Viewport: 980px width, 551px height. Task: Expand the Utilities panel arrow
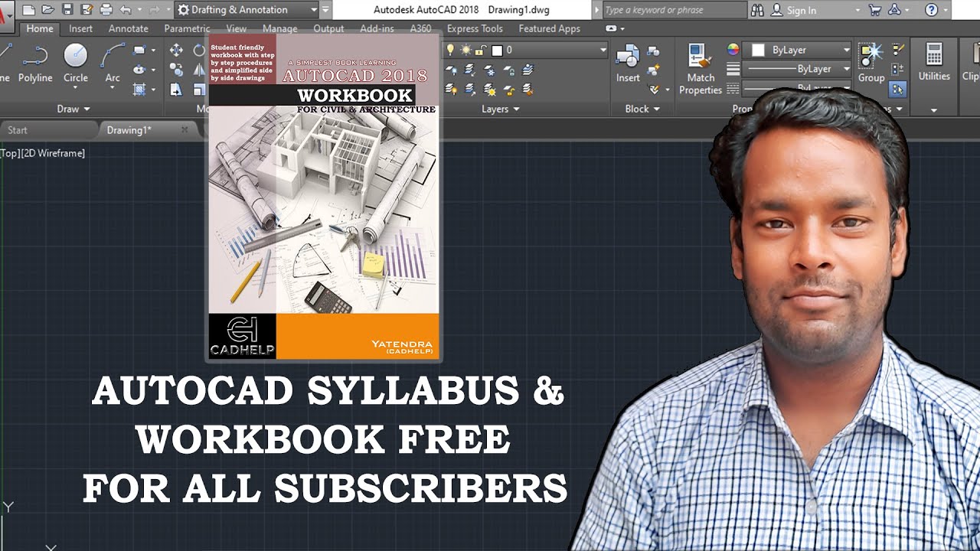[934, 110]
